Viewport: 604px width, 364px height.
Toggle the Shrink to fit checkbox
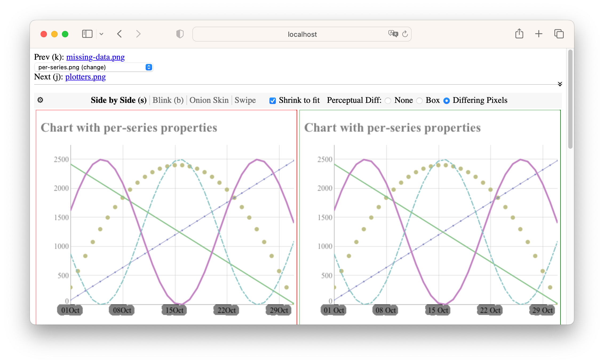click(272, 100)
